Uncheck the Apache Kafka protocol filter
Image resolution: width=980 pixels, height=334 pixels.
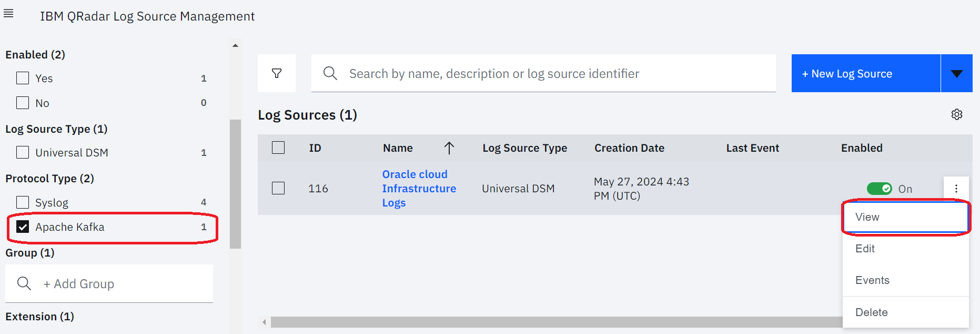click(x=23, y=227)
